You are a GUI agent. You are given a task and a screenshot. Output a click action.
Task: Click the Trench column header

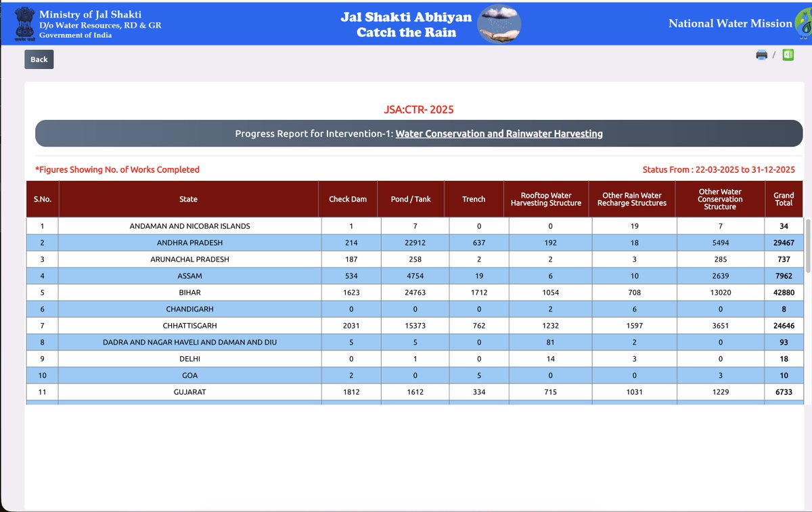pyautogui.click(x=474, y=199)
